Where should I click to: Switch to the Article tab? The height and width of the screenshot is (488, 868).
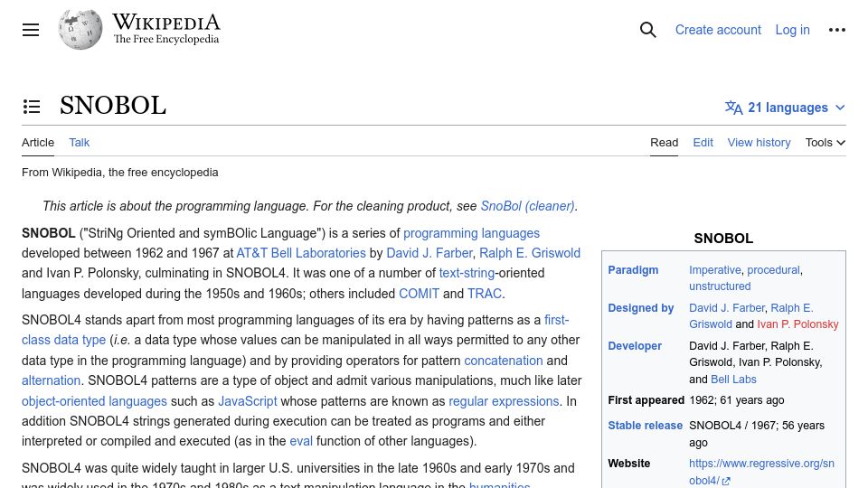click(x=38, y=143)
